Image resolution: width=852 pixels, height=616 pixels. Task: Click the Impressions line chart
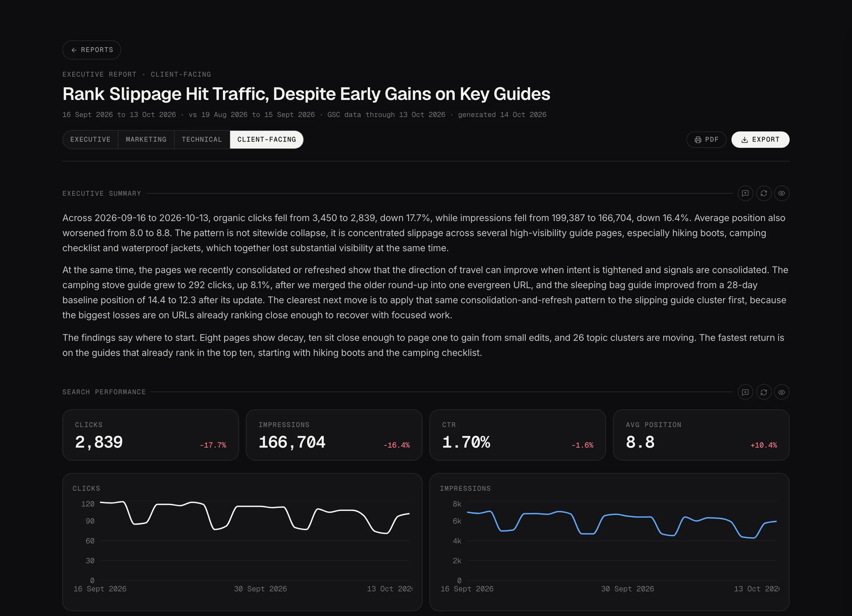click(609, 542)
